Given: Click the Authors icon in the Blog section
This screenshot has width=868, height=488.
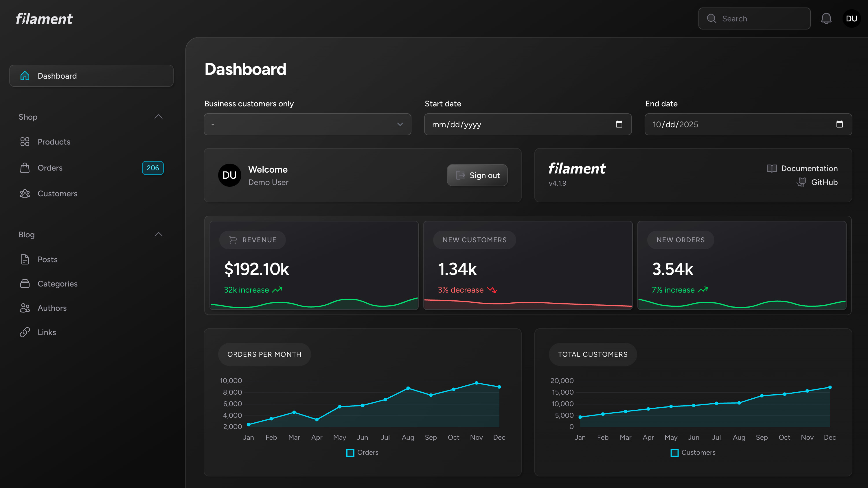Looking at the screenshot, I should point(25,308).
